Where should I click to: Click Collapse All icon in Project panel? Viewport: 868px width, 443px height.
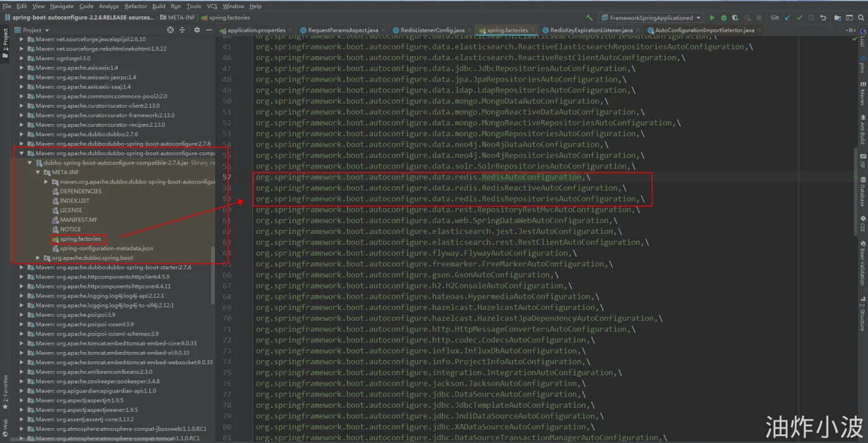(x=182, y=30)
